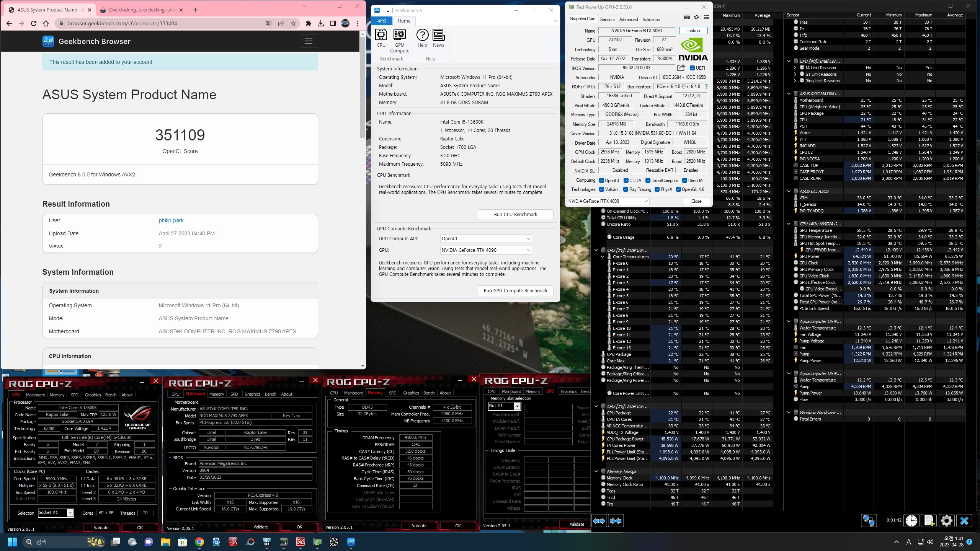
Task: Open the Slot #1 dropdown in CPU-Z SPD
Action: [504, 406]
